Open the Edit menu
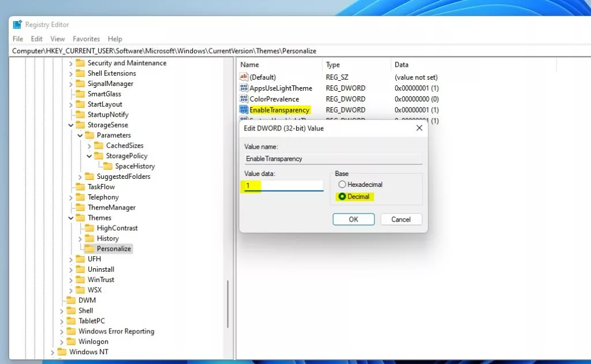Image resolution: width=591 pixels, height=364 pixels. pyautogui.click(x=36, y=39)
